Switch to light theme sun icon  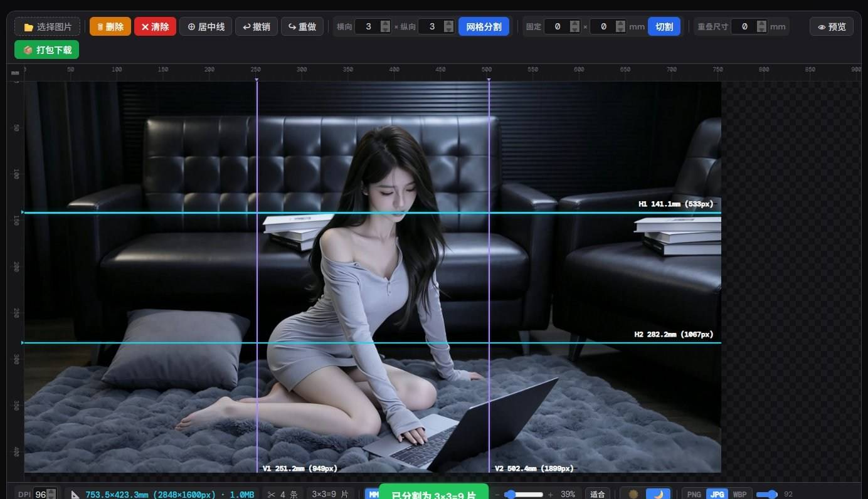pyautogui.click(x=633, y=494)
